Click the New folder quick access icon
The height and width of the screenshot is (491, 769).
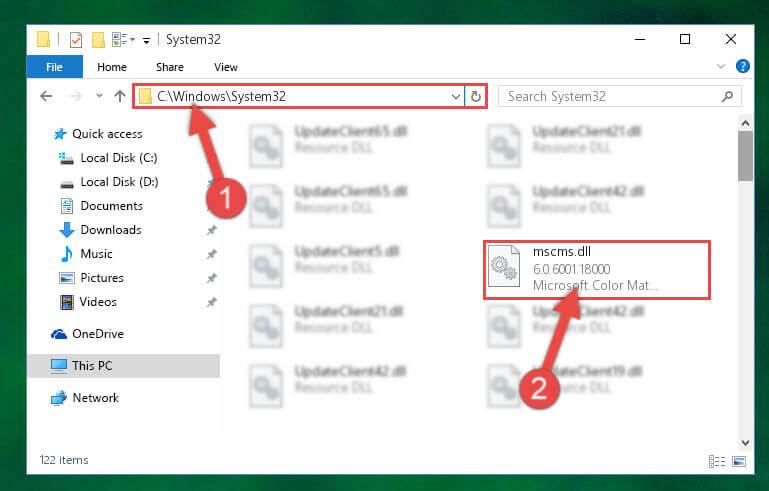pos(98,40)
